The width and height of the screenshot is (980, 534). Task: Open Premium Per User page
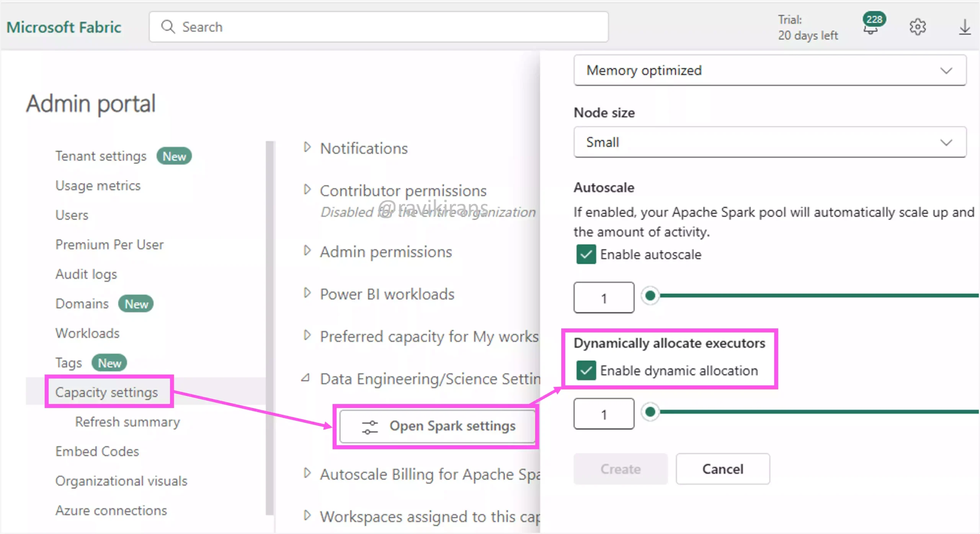(109, 244)
